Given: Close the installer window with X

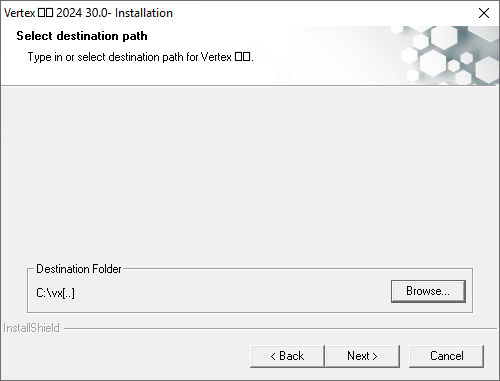Looking at the screenshot, I should click(484, 13).
